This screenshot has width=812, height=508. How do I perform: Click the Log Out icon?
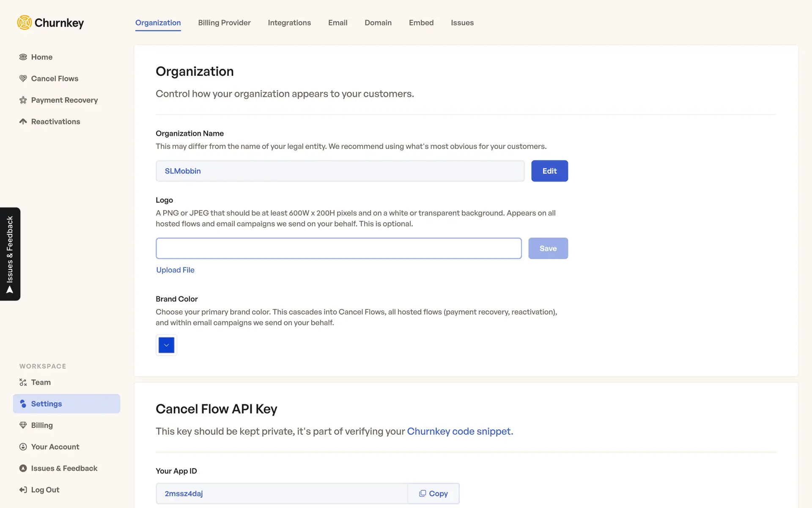tap(23, 490)
